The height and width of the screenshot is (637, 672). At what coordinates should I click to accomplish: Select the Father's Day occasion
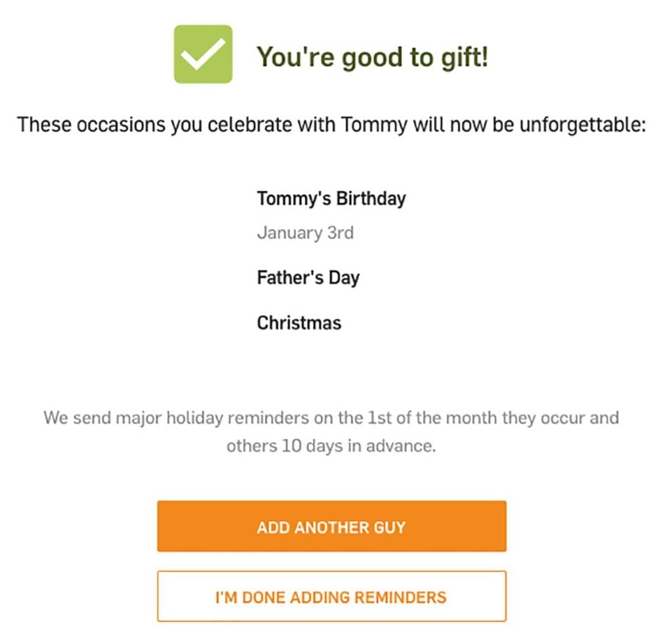point(308,278)
